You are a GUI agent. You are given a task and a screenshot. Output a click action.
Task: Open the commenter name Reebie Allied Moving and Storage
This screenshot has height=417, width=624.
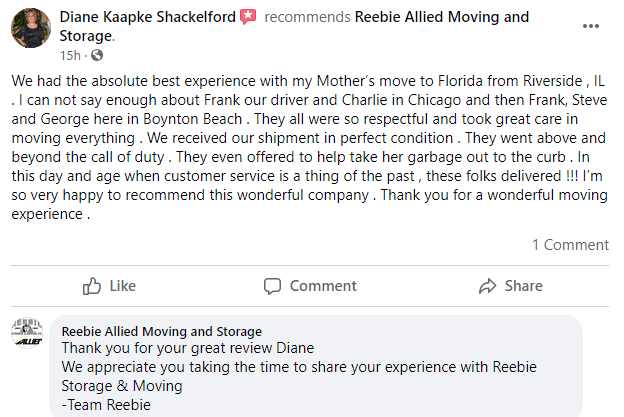(x=162, y=331)
